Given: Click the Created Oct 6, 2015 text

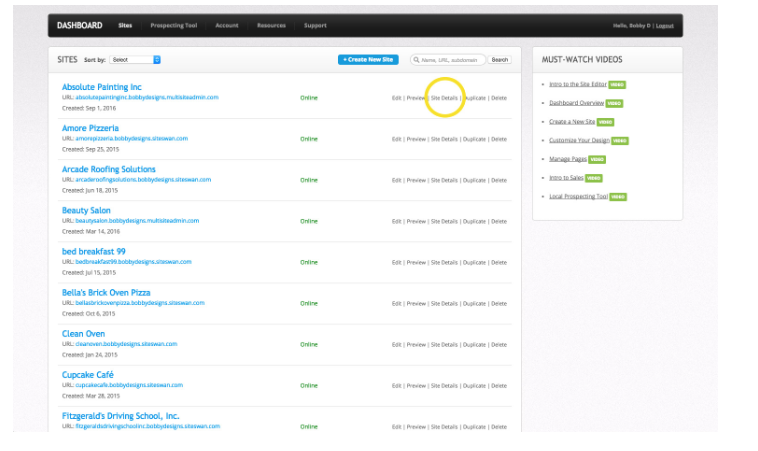Looking at the screenshot, I should [88, 314].
